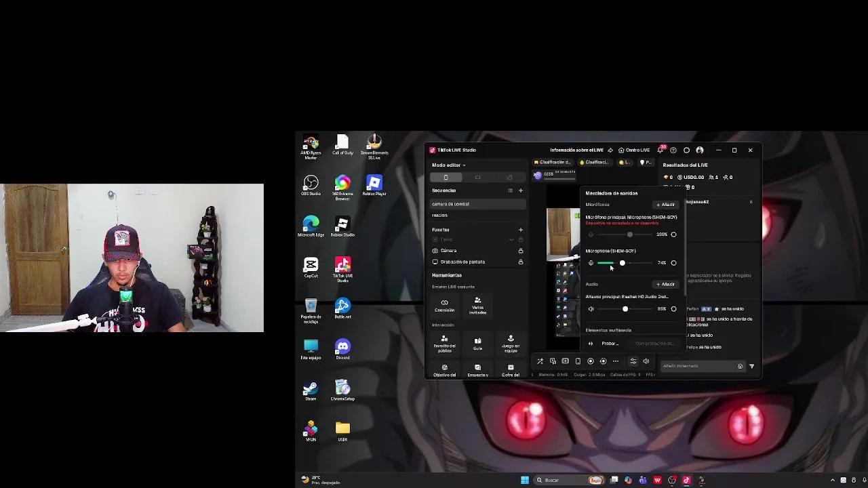The image size is (868, 488).
Task: Toggle lock on Grabación de pantalla source
Action: click(521, 262)
